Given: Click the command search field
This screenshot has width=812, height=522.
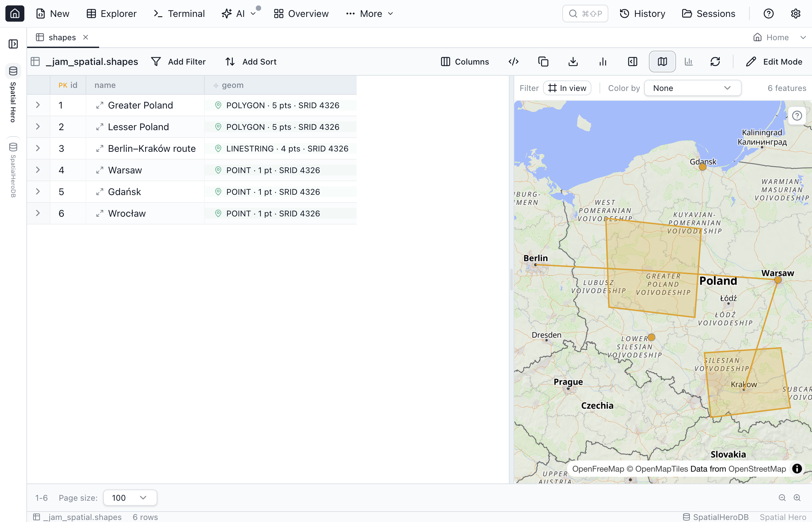Looking at the screenshot, I should coord(585,14).
